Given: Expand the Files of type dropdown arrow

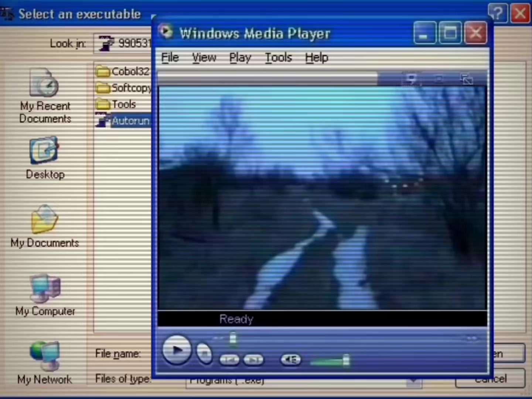Looking at the screenshot, I should click(x=414, y=382).
